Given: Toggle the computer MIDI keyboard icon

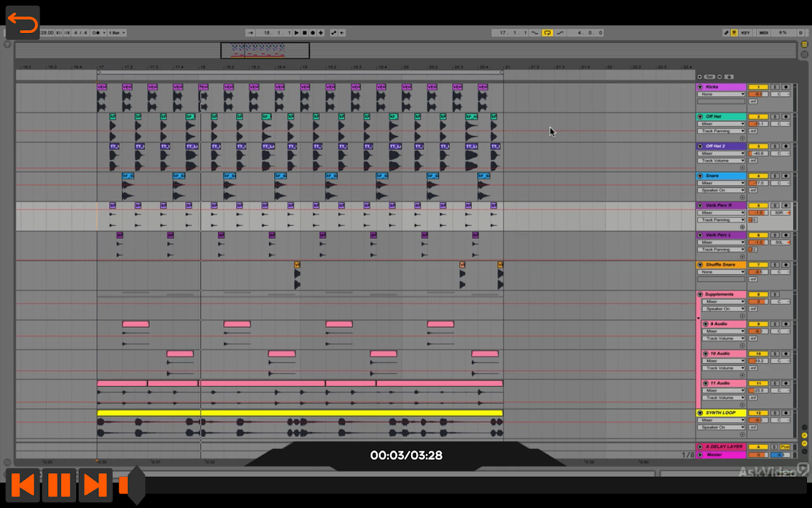Looking at the screenshot, I should 734,32.
